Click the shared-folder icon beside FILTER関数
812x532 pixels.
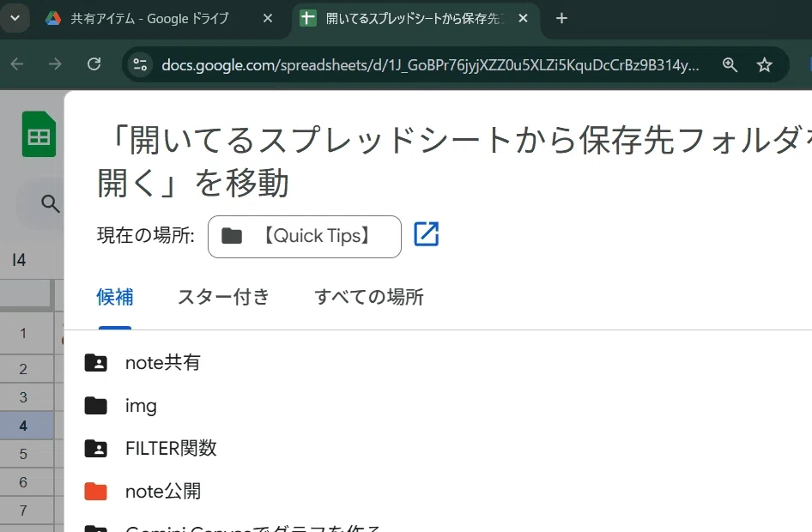click(96, 448)
